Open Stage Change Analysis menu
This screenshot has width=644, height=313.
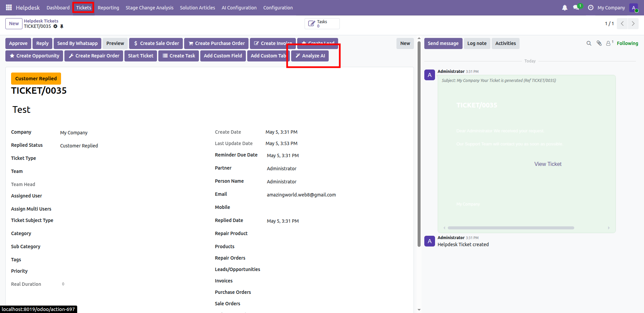(150, 8)
